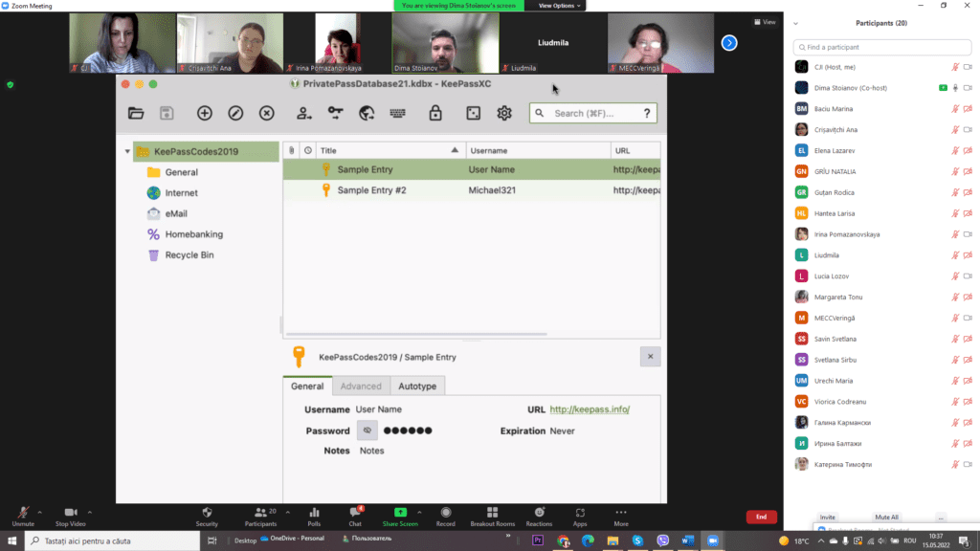The width and height of the screenshot is (980, 551).
Task: Click the copy password key icon
Action: point(335,113)
